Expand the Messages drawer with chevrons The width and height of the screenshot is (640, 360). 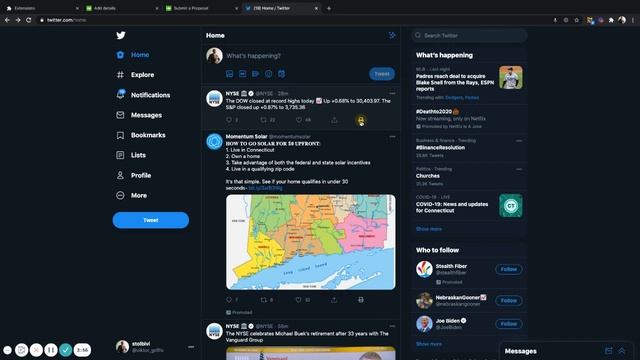coord(622,351)
